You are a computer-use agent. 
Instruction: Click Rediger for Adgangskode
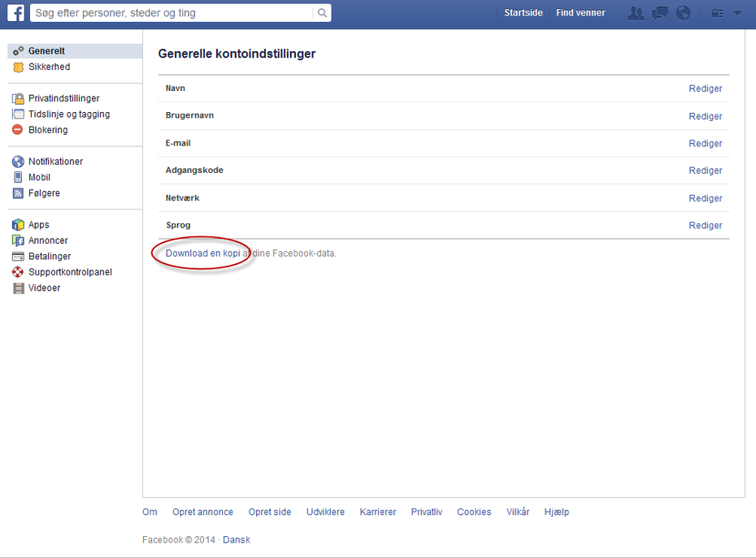coord(705,170)
